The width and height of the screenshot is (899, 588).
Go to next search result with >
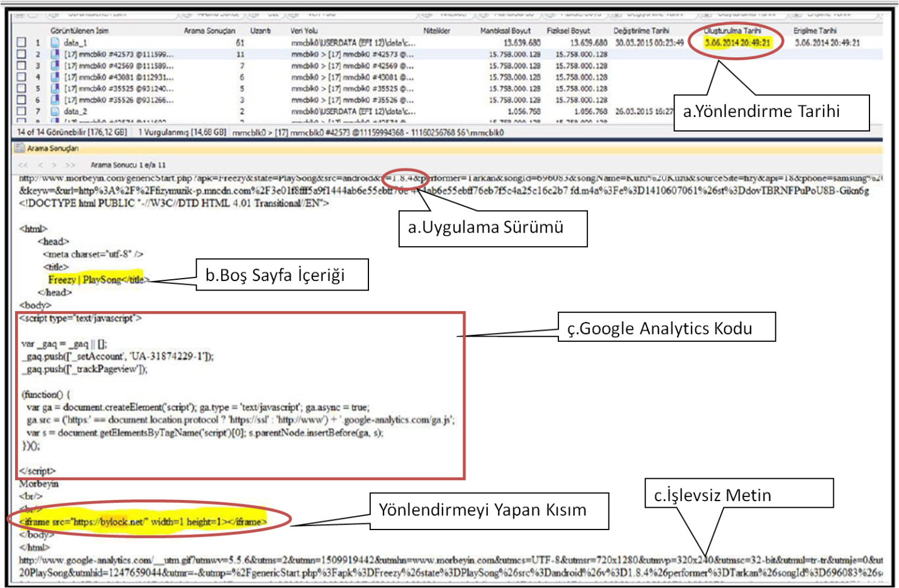click(x=54, y=165)
